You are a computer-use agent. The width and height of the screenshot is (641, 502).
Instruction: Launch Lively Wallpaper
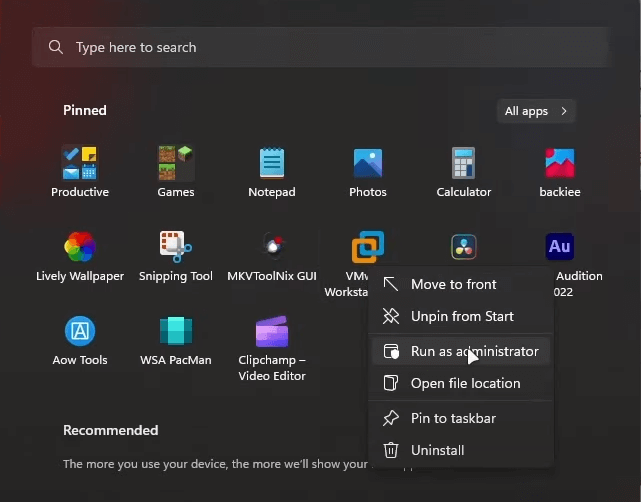tap(80, 247)
